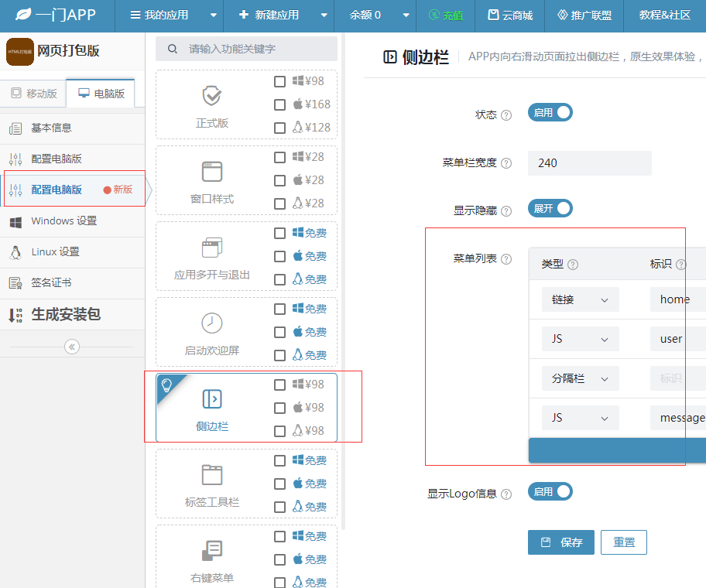The height and width of the screenshot is (588, 706).
Task: Open the 云商城 store icon
Action: coord(493,15)
